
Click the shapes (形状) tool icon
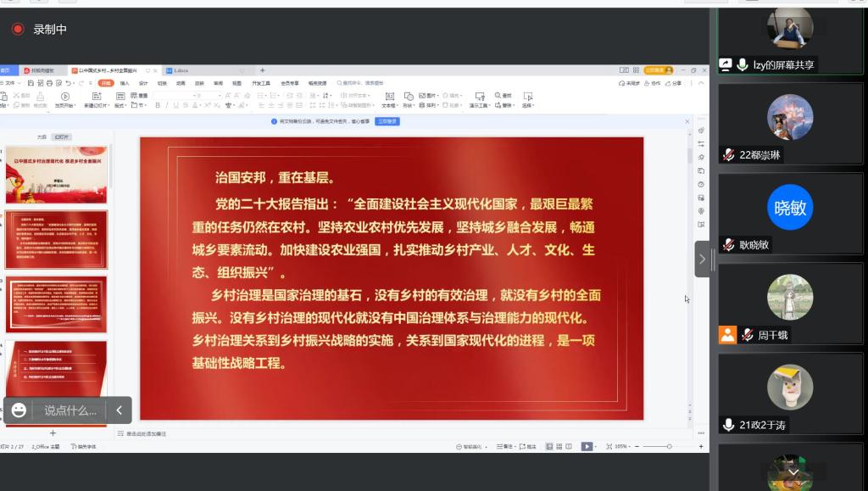pyautogui.click(x=408, y=97)
